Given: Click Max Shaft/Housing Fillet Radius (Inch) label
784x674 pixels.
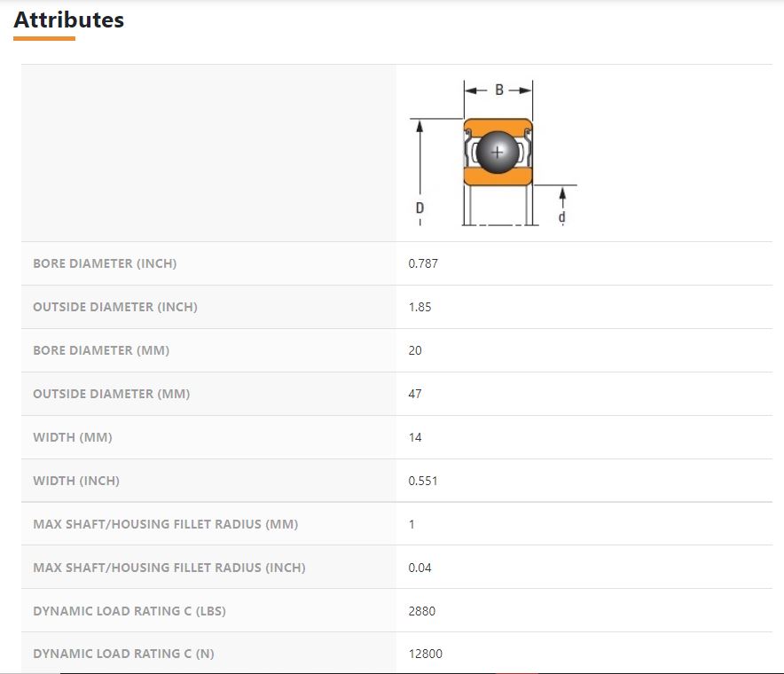Looking at the screenshot, I should click(x=169, y=568).
